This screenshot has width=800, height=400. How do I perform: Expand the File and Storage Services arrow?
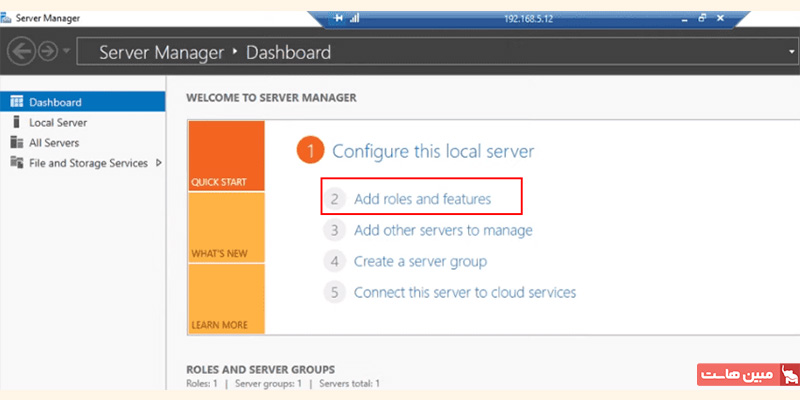pyautogui.click(x=158, y=163)
